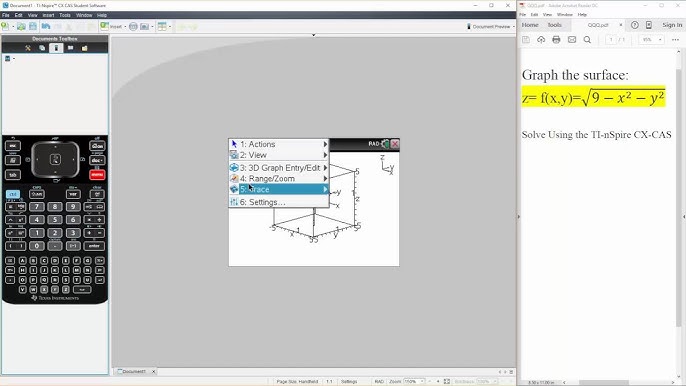
Task: Open the View entry in the context menu
Action: tap(279, 155)
